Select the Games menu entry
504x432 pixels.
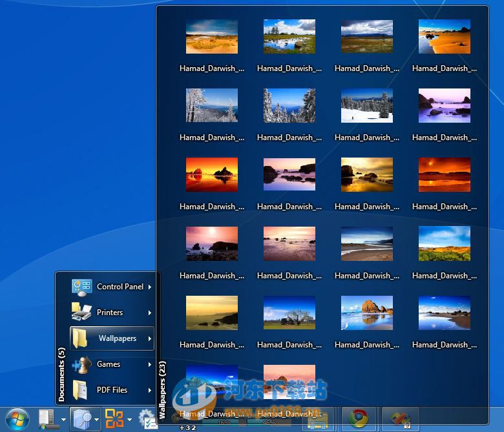(112, 364)
